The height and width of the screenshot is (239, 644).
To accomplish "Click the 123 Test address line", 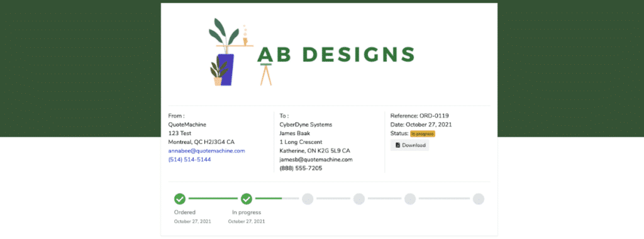I will click(x=180, y=133).
